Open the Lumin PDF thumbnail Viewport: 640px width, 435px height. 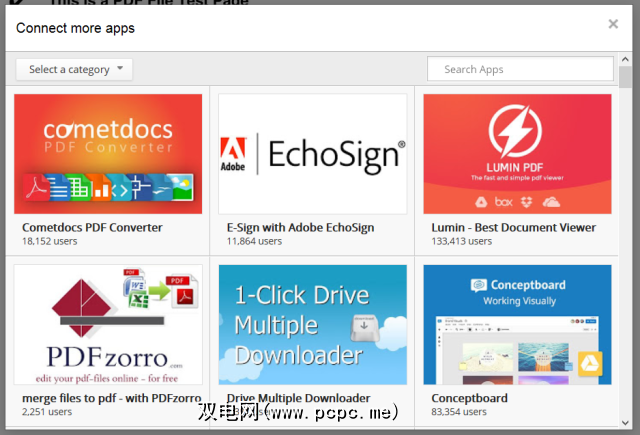pyautogui.click(x=517, y=154)
